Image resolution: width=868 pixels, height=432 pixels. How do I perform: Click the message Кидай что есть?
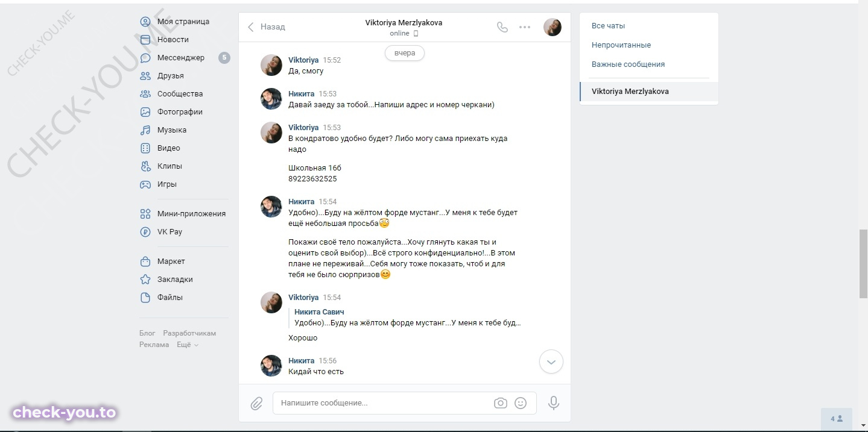316,372
